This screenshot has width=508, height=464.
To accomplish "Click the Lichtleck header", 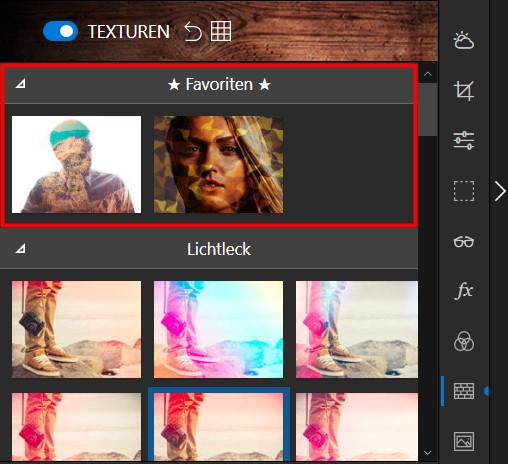I will (x=209, y=249).
